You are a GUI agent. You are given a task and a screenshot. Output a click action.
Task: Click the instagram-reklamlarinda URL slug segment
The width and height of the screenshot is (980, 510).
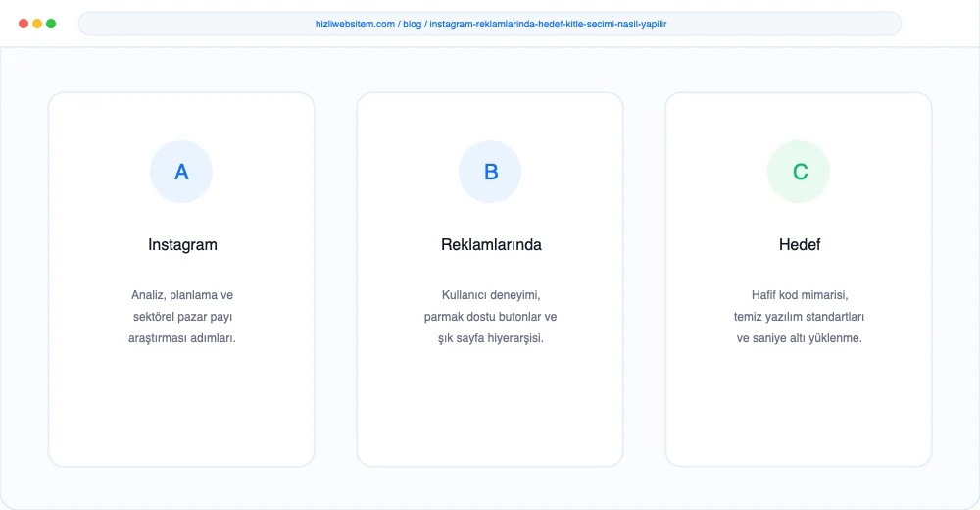click(548, 24)
